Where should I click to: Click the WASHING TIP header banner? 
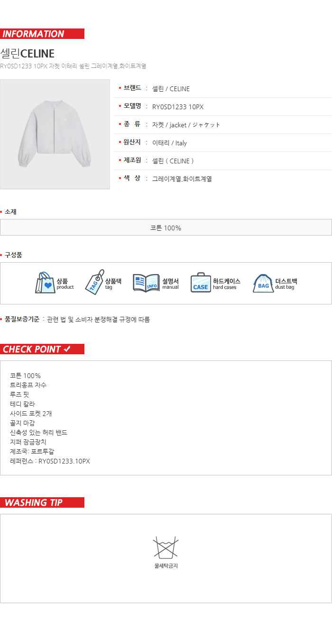(x=42, y=502)
